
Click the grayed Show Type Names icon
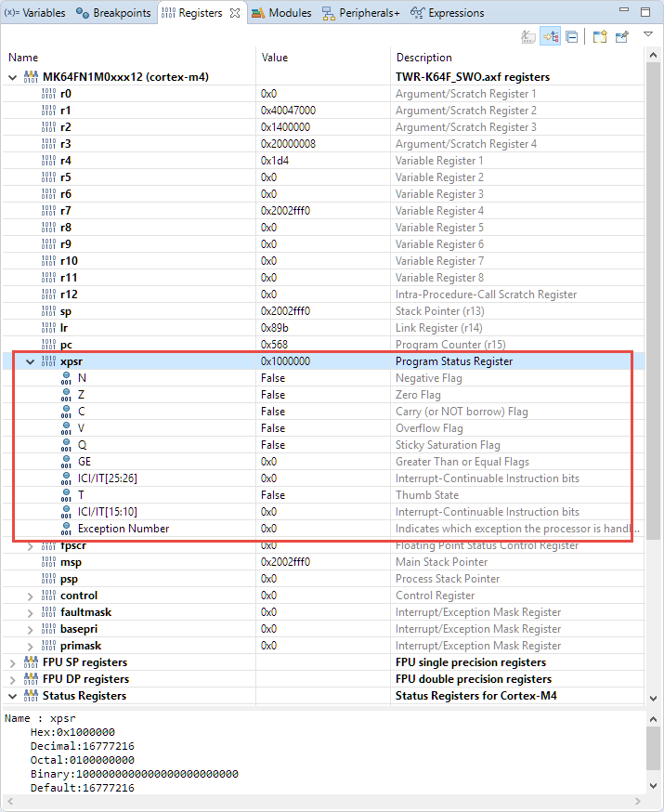(527, 37)
